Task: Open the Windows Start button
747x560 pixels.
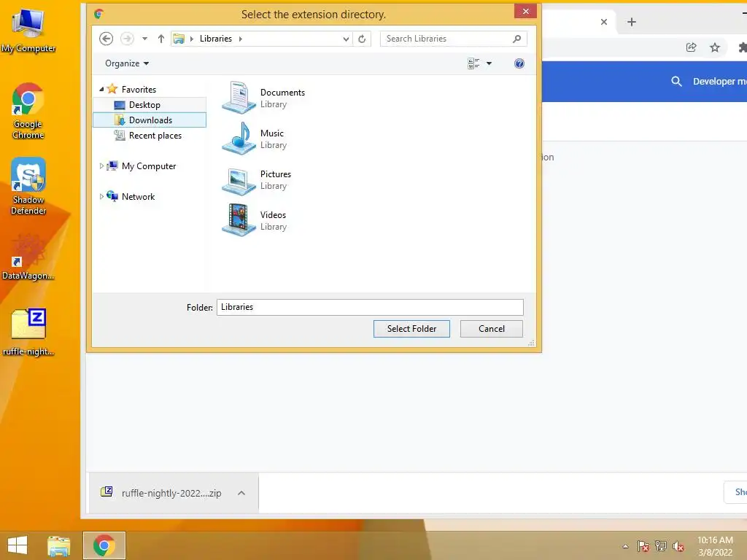Action: pyautogui.click(x=18, y=545)
